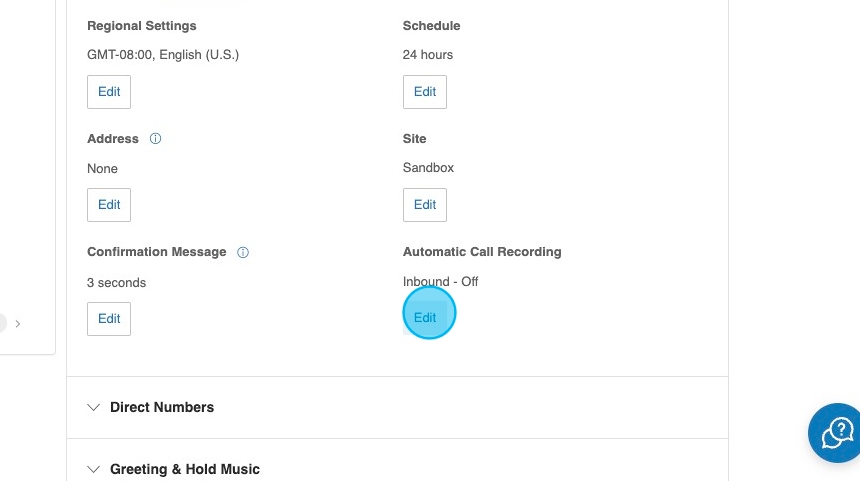Image resolution: width=860 pixels, height=481 pixels.
Task: Edit Automatic Call Recording setting
Action: click(425, 318)
